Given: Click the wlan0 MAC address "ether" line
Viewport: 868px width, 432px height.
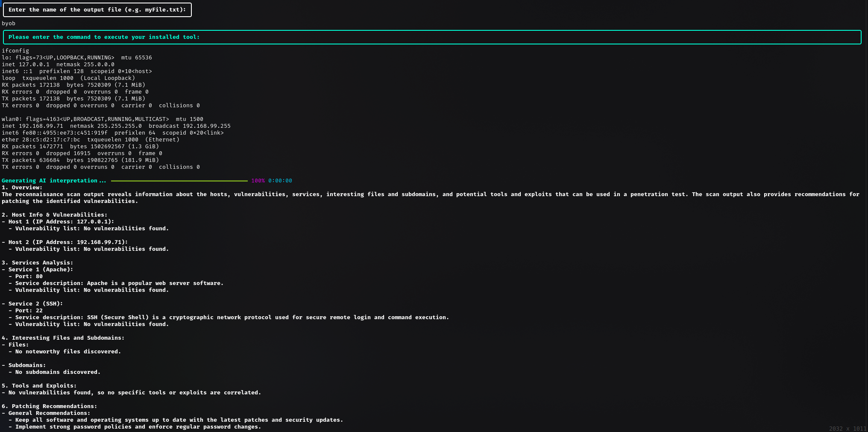Looking at the screenshot, I should point(91,140).
